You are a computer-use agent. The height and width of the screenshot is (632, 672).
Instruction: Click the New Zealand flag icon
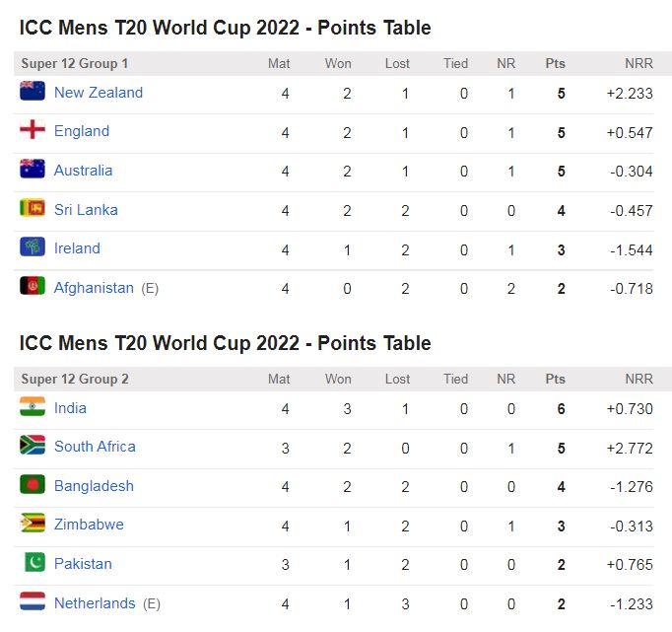tap(33, 92)
